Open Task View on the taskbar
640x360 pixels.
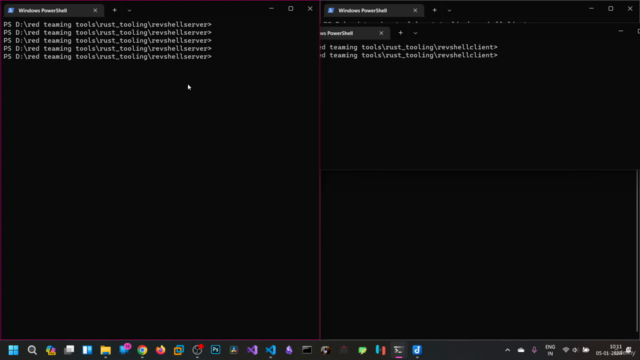pos(69,350)
